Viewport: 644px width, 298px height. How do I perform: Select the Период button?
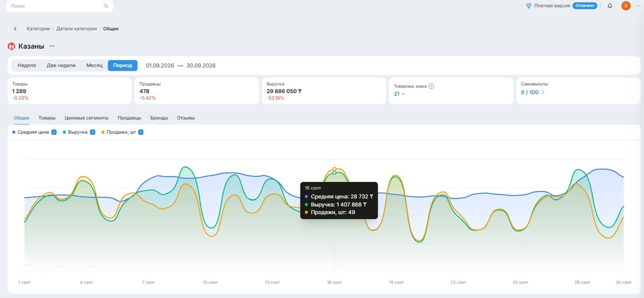click(123, 65)
